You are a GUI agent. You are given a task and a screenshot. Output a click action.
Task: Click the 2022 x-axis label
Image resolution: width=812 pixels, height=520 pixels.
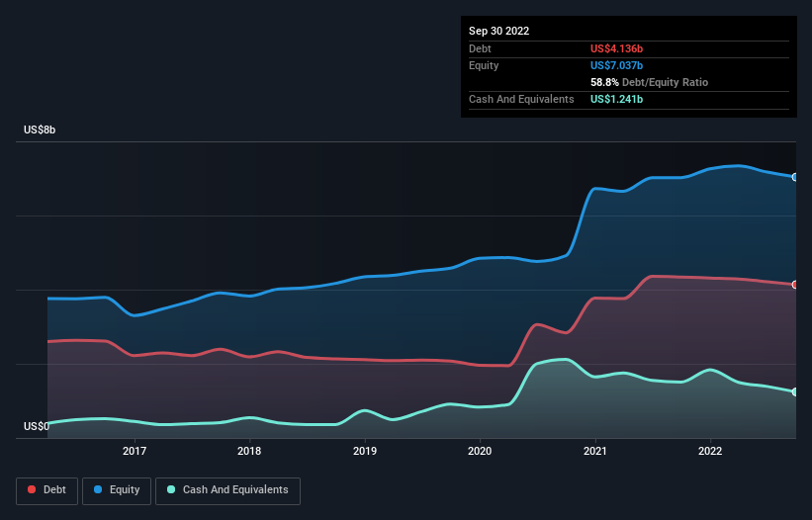pos(710,451)
